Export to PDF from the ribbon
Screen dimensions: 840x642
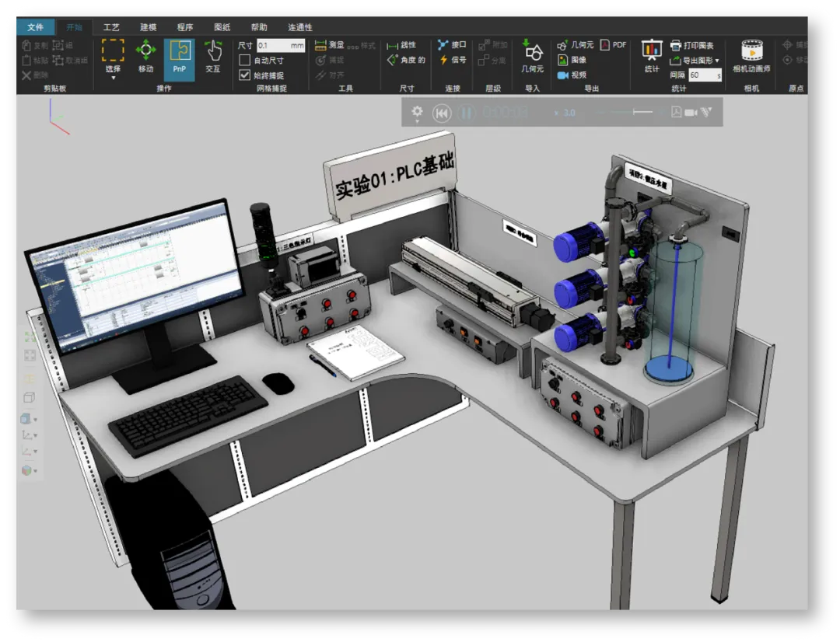613,45
